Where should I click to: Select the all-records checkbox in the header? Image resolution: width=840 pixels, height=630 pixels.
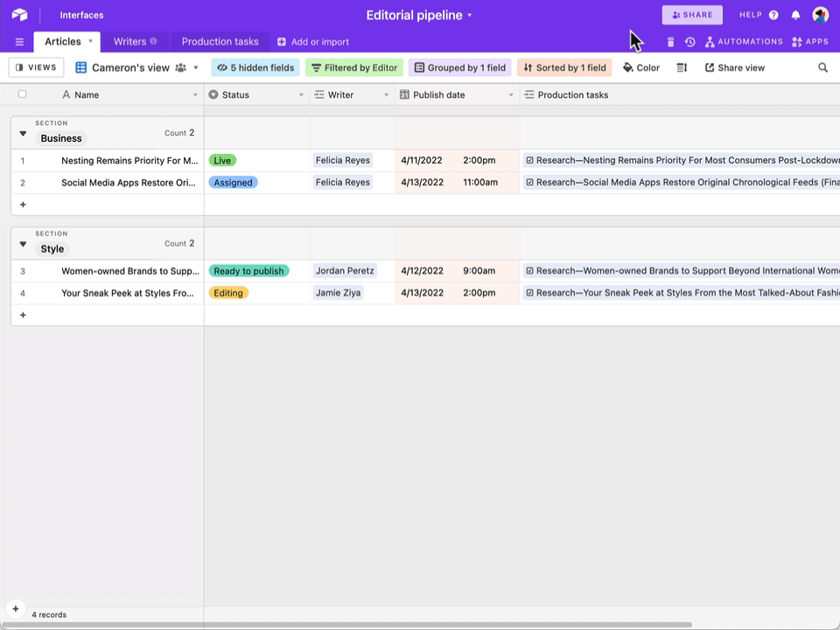click(x=22, y=94)
